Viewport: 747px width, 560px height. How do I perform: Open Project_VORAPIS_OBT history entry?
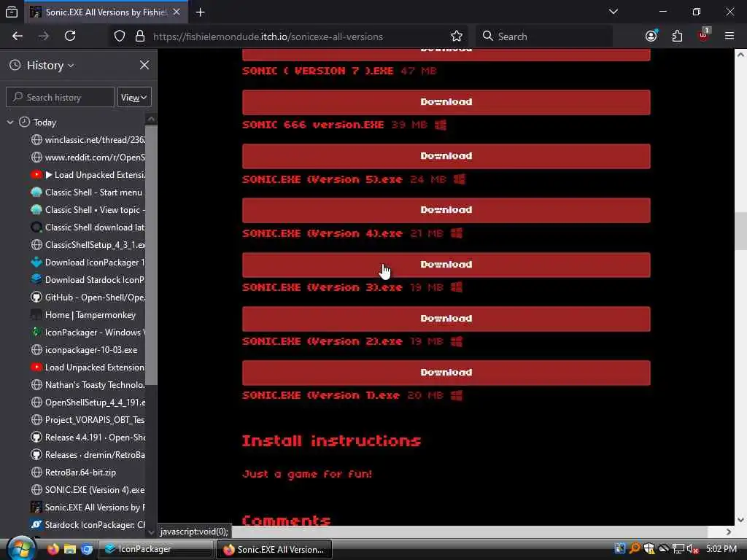click(x=88, y=419)
